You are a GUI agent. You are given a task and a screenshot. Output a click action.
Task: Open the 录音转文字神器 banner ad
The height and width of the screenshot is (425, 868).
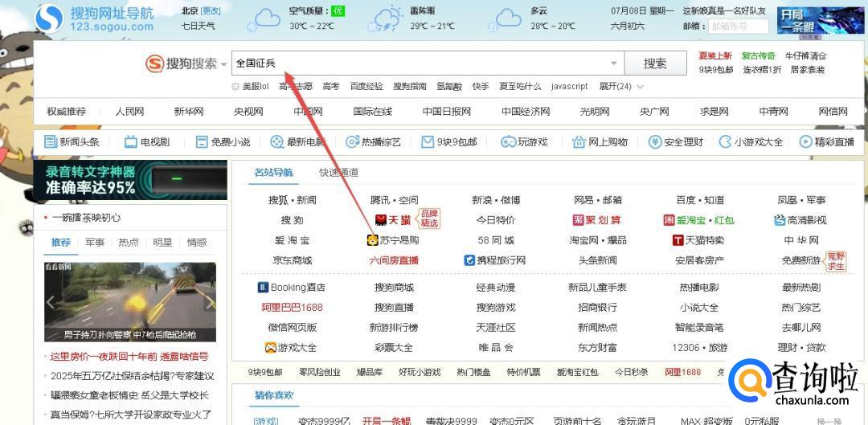130,181
